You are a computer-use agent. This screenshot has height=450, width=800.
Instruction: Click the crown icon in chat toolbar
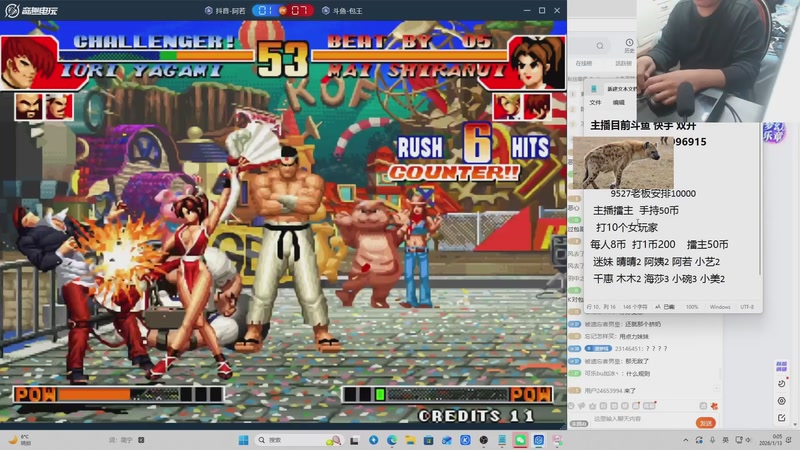(x=592, y=406)
